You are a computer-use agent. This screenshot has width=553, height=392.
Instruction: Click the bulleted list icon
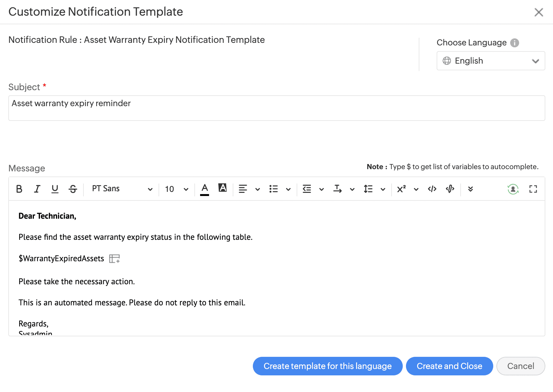(x=274, y=189)
